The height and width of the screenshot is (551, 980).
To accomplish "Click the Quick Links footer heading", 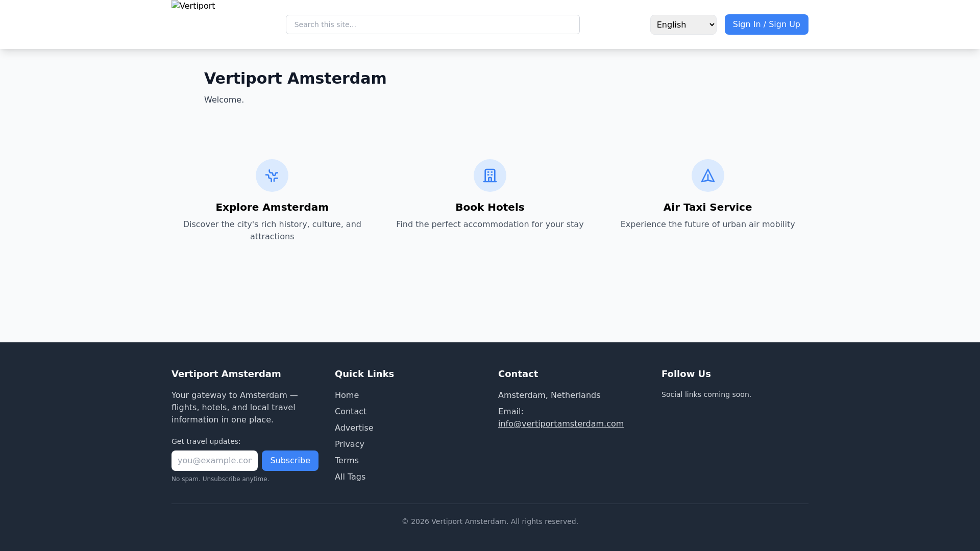I will click(x=364, y=374).
